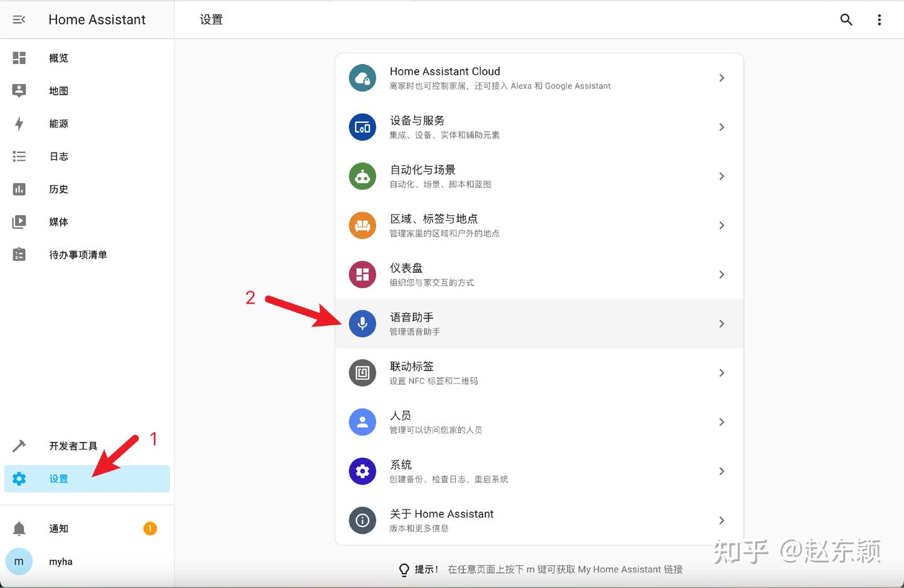Collapse the sidebar with the menu icon
Image resolution: width=904 pixels, height=588 pixels.
[x=19, y=19]
